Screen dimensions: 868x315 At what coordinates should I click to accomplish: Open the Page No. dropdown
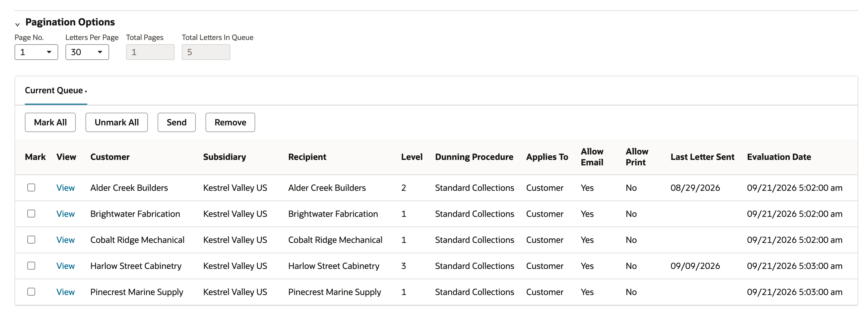36,52
